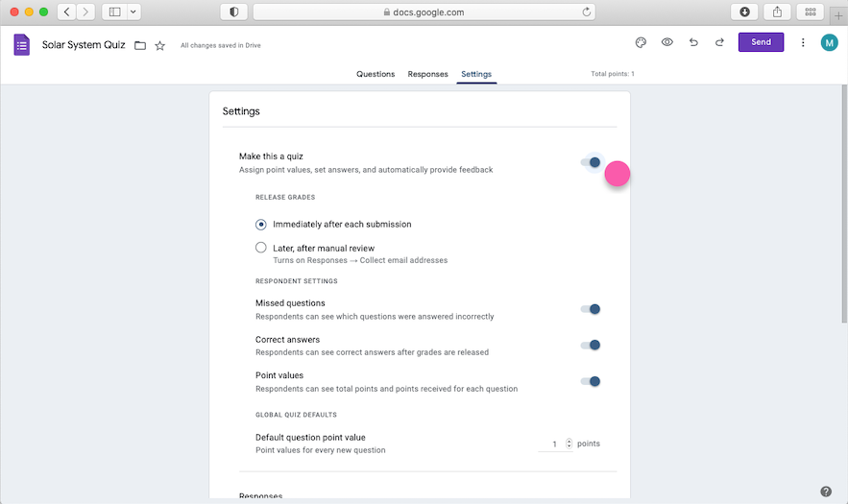Open the Safari sidebar dropdown arrow
This screenshot has height=504, width=848.
(133, 12)
